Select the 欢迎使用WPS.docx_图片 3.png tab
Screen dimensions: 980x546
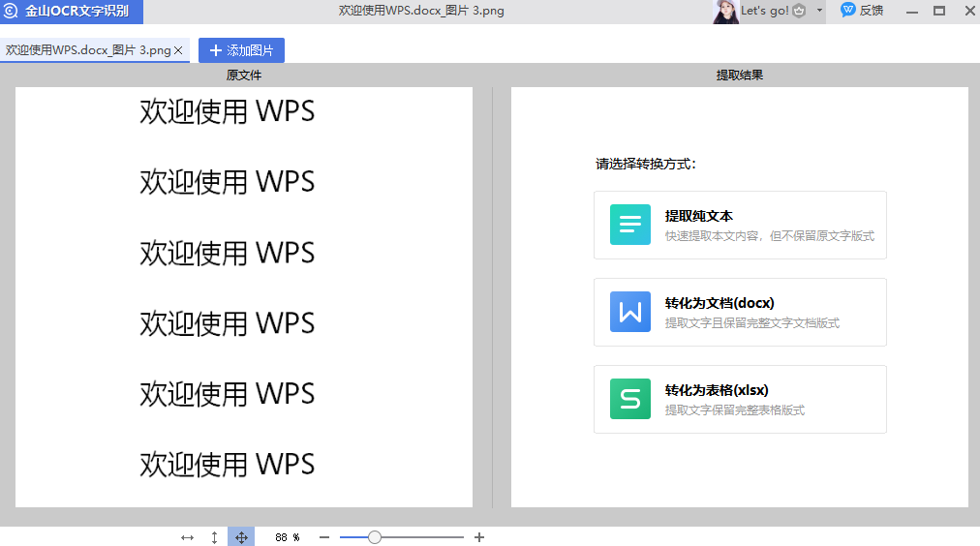tap(87, 50)
